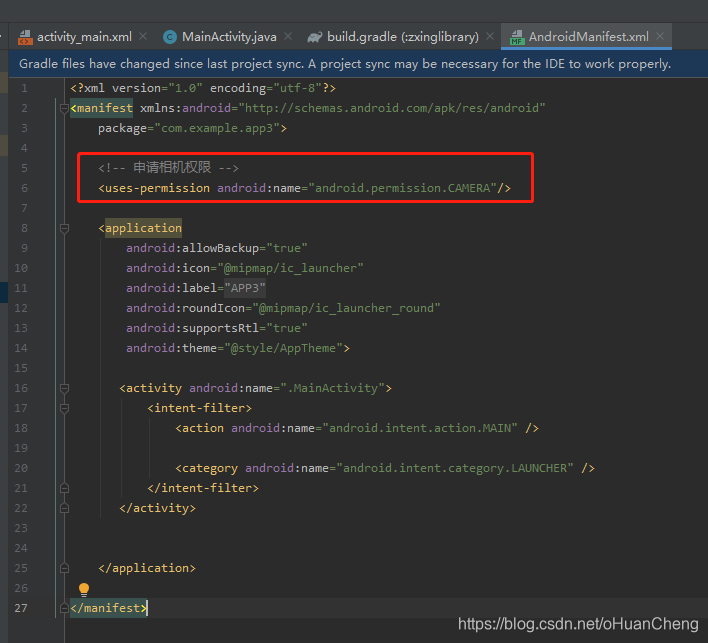Click fold end marker at </activity> line 22
Viewport: 708px width, 643px height.
click(x=65, y=508)
